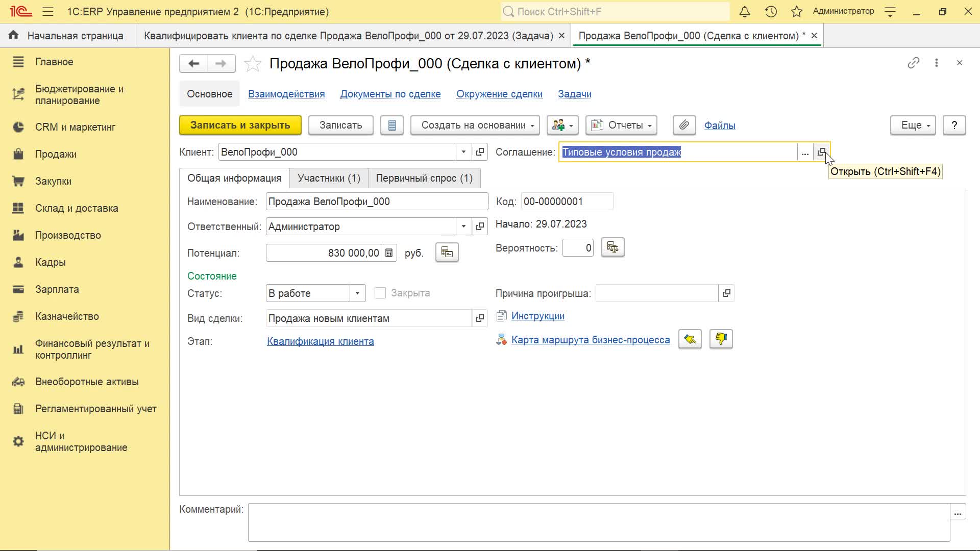Select the Общая информация tab

coord(234,178)
